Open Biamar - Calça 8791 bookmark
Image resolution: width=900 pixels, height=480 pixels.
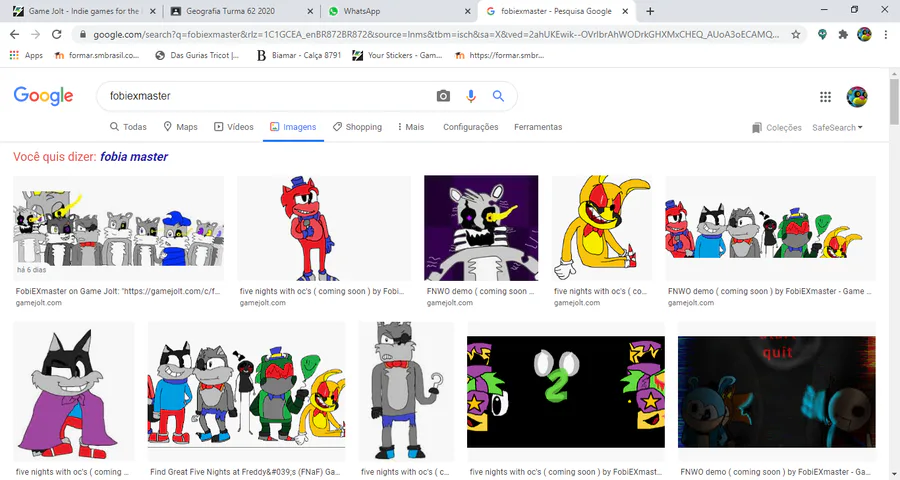[298, 55]
